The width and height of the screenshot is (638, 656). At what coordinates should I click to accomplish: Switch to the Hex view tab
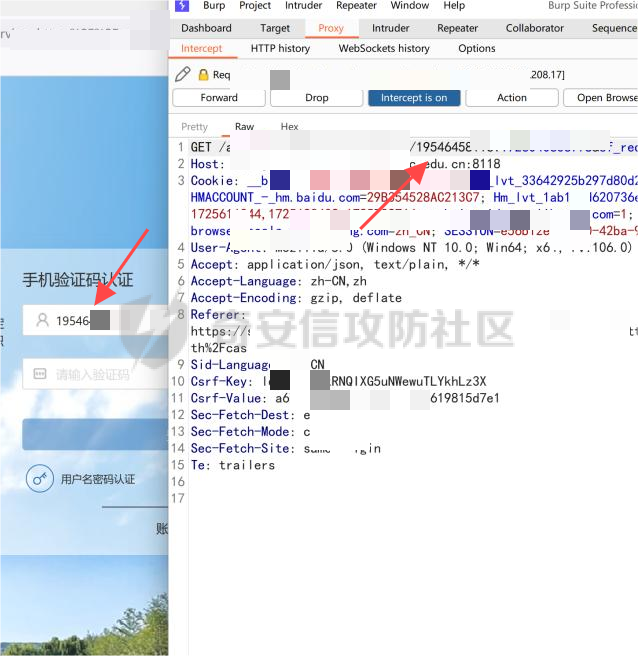[x=289, y=126]
